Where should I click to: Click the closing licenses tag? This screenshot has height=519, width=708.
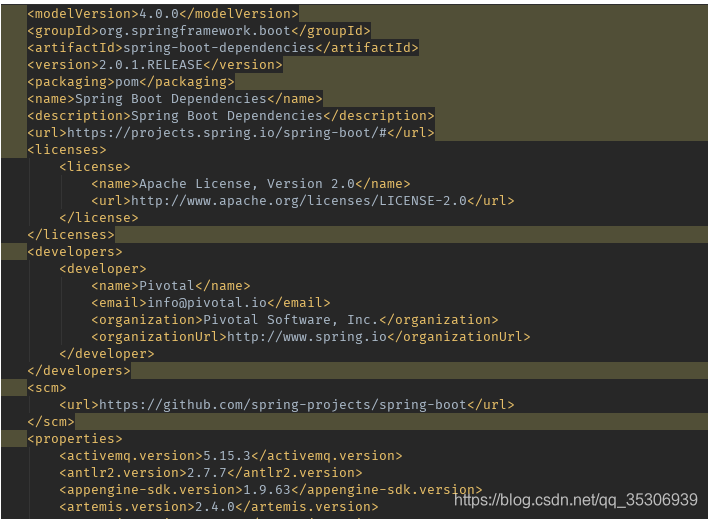click(71, 235)
